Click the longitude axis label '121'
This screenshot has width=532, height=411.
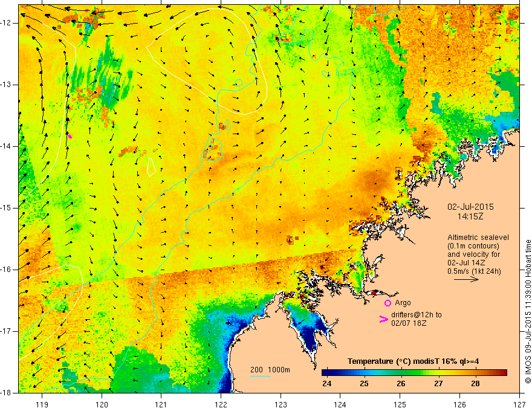(161, 404)
